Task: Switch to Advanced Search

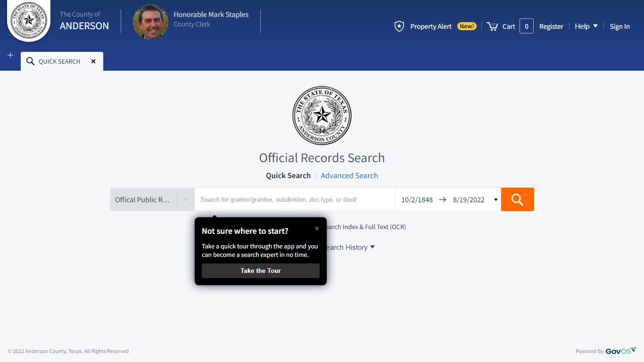Action: [349, 175]
